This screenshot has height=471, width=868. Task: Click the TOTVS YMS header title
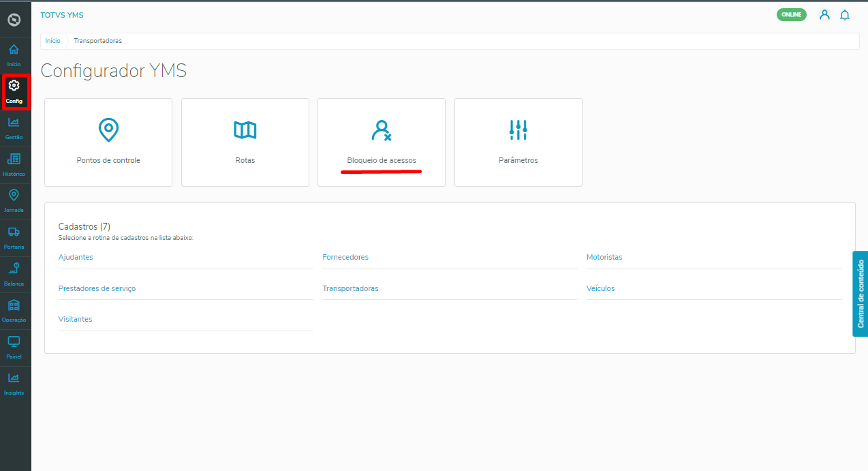(62, 14)
